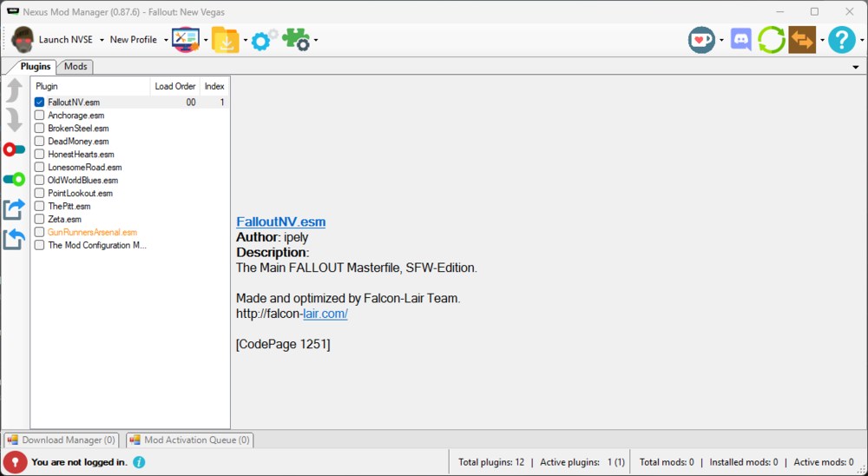Tick The Mod Configuration M... checkbox
The image size is (868, 476).
click(x=39, y=245)
